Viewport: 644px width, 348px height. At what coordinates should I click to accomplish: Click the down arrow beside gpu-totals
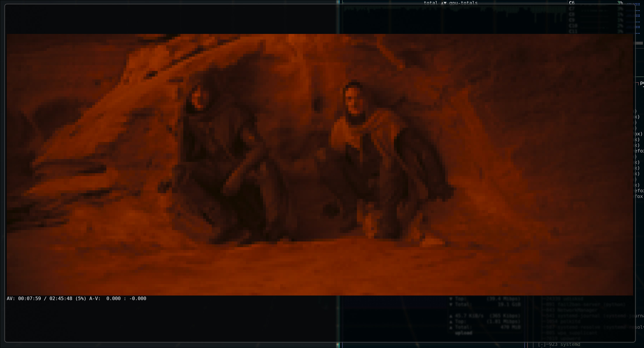[445, 3]
